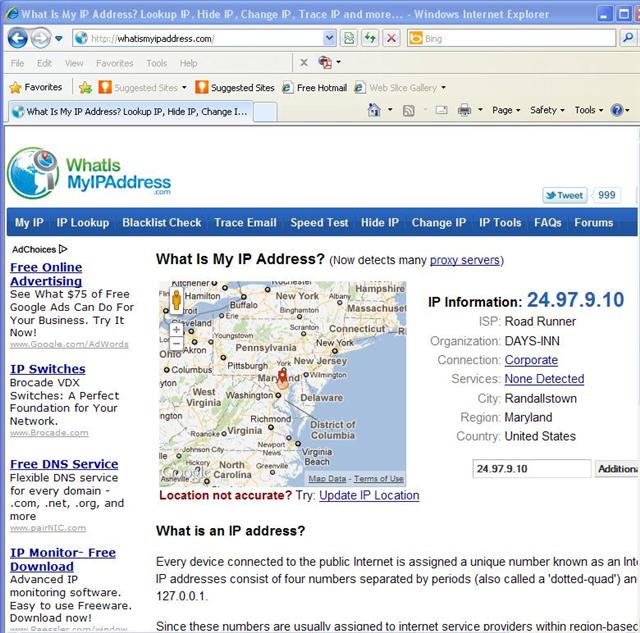Image resolution: width=640 pixels, height=633 pixels.
Task: Zoom out the map with minus button
Action: (176, 343)
